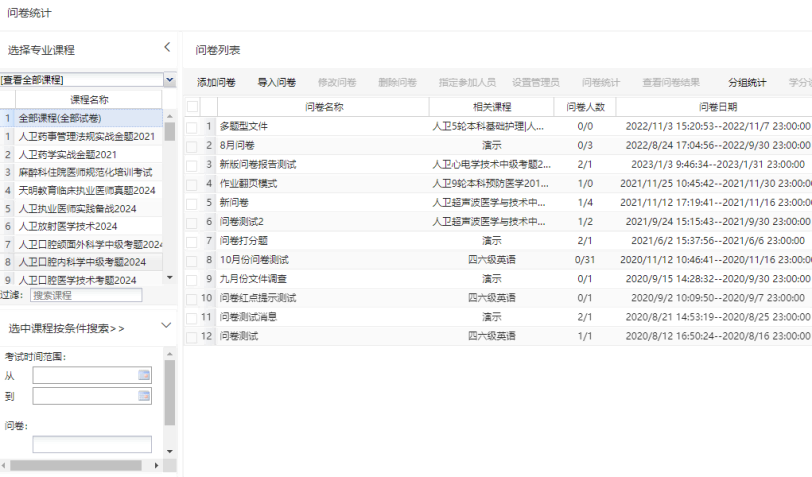Click 添加问卷 in the toolbar
This screenshot has width=812, height=477.
tap(216, 82)
